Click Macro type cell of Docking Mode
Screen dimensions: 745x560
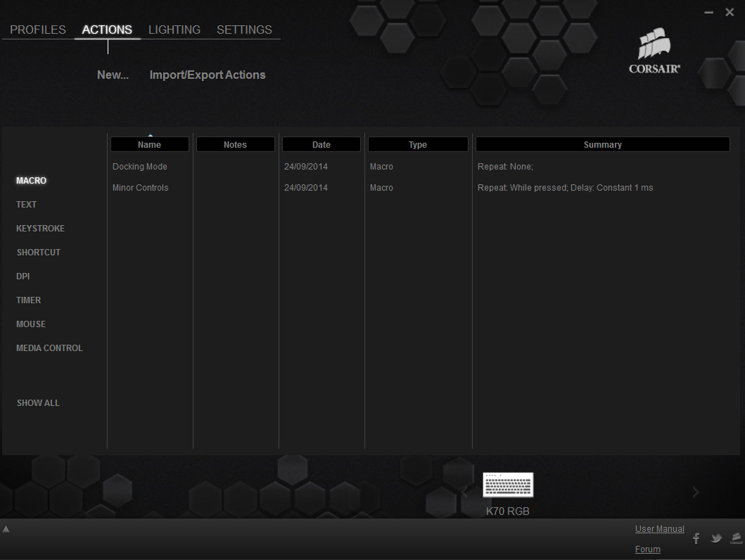coord(381,167)
